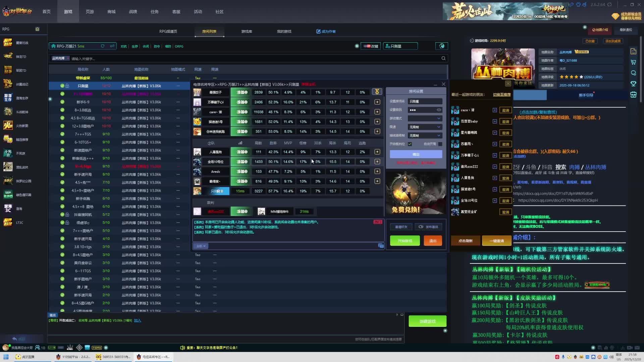The image size is (644, 362).
Task: Click the globe icon at room list top right
Action: [x=442, y=46]
